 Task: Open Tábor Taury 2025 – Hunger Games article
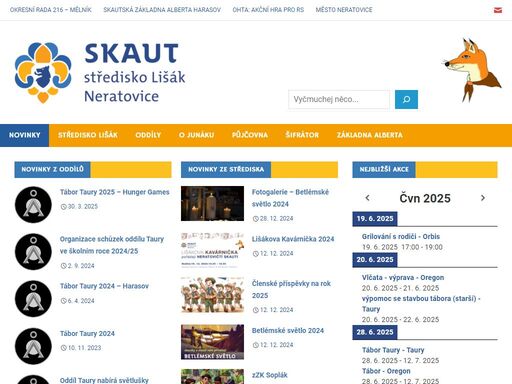115,192
